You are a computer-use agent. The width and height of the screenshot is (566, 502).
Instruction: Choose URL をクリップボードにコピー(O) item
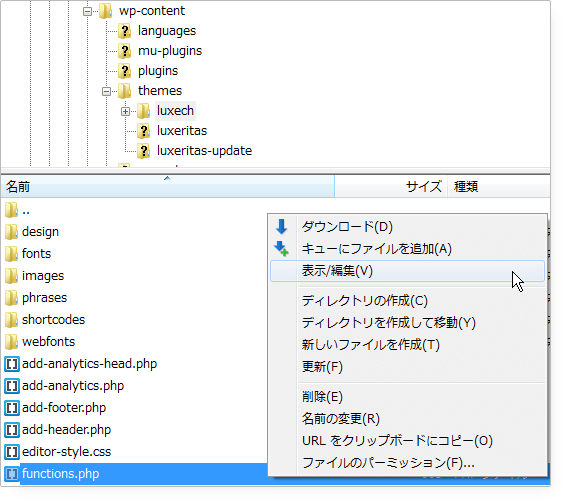click(x=407, y=441)
